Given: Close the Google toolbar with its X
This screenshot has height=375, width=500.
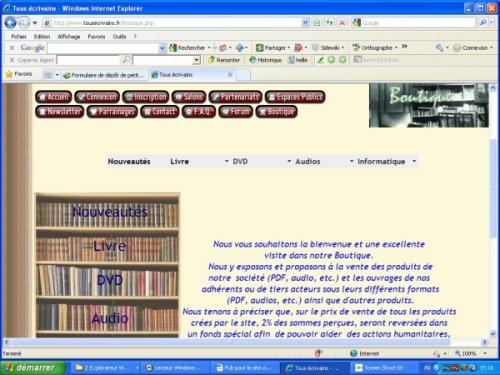Looking at the screenshot, I should click(x=12, y=48).
